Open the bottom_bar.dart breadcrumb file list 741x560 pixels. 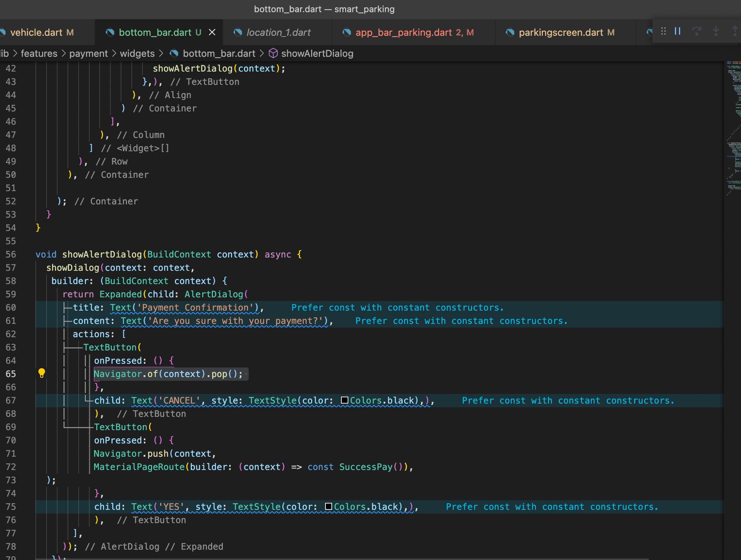(x=219, y=53)
